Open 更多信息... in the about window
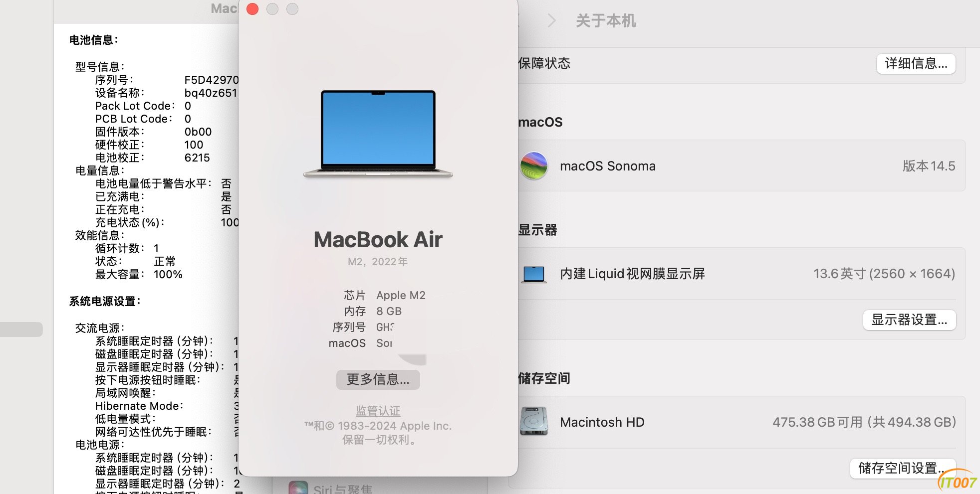980x494 pixels. click(378, 380)
